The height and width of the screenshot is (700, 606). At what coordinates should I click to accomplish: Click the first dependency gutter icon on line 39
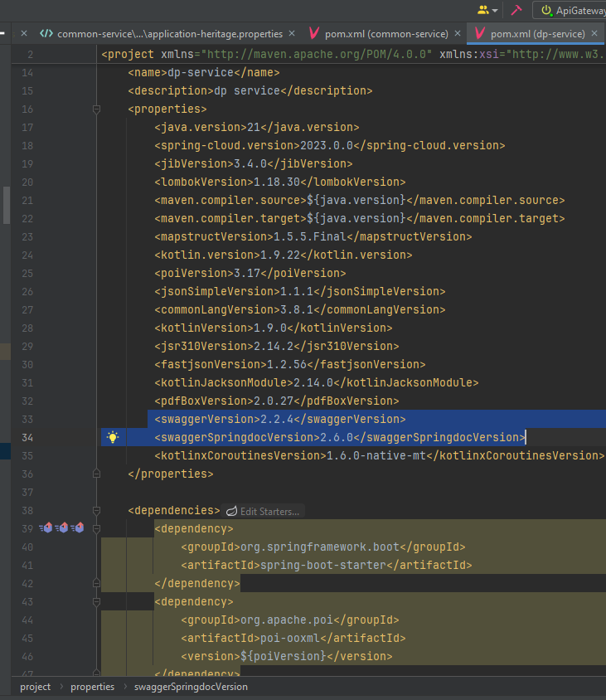(46, 528)
